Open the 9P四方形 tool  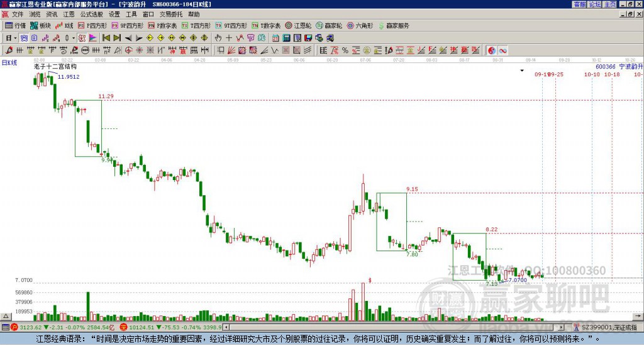click(x=128, y=25)
